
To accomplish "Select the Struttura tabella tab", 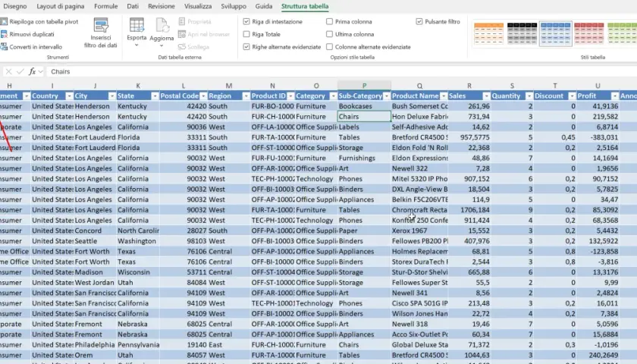I will [305, 6].
